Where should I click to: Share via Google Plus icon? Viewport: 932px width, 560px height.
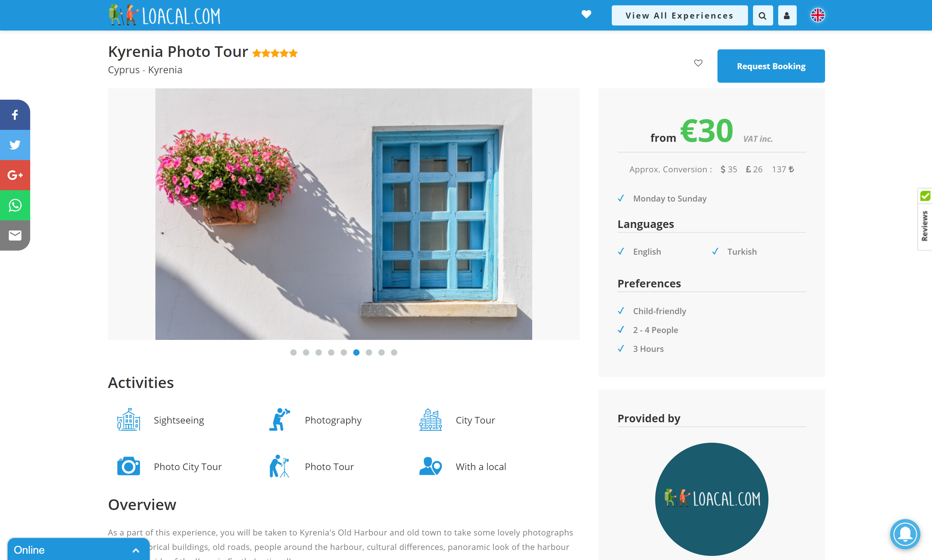15,175
